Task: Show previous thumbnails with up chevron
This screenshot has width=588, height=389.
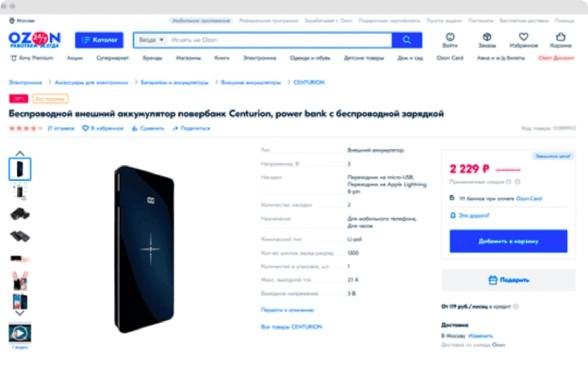Action: (x=20, y=154)
